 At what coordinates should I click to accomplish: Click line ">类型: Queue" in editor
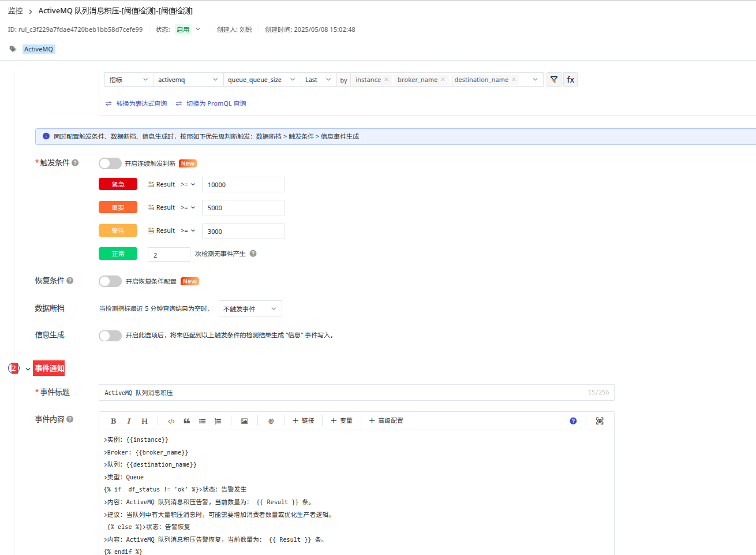coord(124,478)
